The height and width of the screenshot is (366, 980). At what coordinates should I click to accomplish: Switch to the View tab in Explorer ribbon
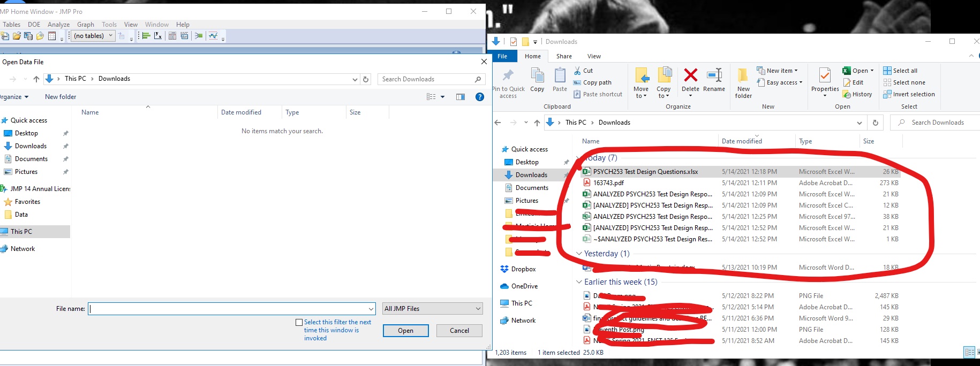(x=594, y=56)
